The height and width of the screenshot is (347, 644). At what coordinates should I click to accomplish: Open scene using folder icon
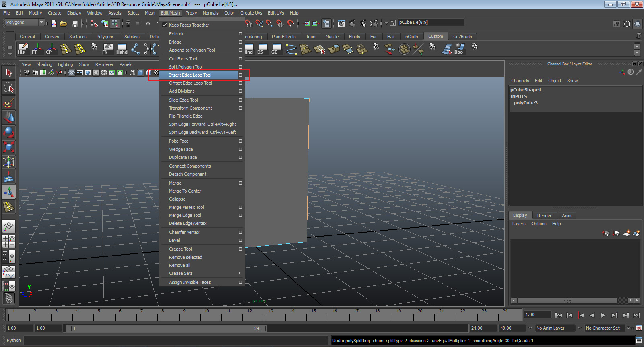tap(64, 23)
